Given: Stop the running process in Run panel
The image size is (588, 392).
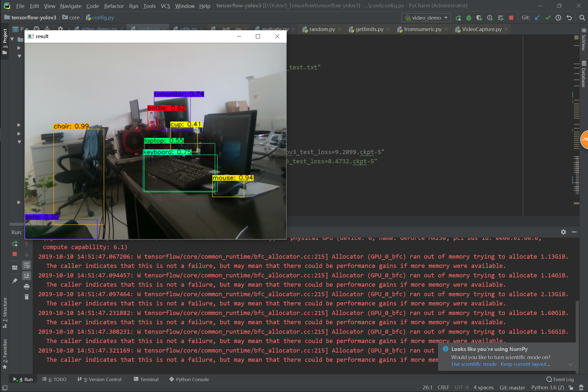Looking at the screenshot, I should (15, 254).
